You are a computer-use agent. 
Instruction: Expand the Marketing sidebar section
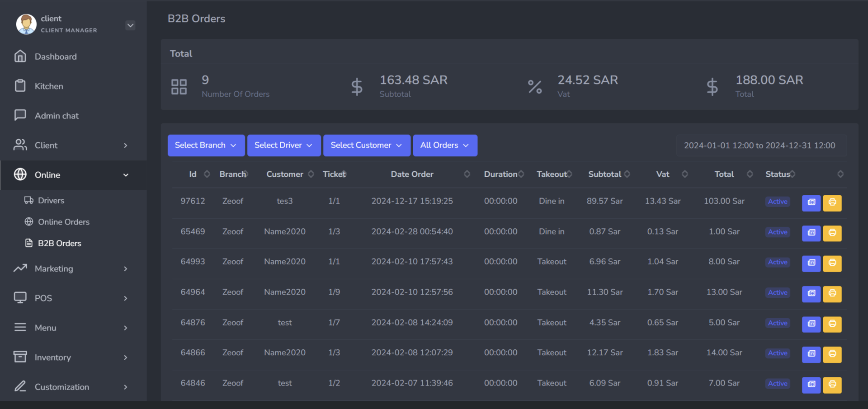pos(73,268)
